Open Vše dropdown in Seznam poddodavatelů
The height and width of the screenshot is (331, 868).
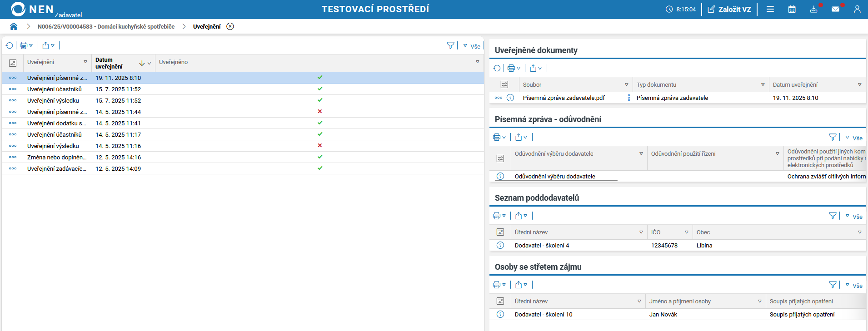tap(854, 216)
